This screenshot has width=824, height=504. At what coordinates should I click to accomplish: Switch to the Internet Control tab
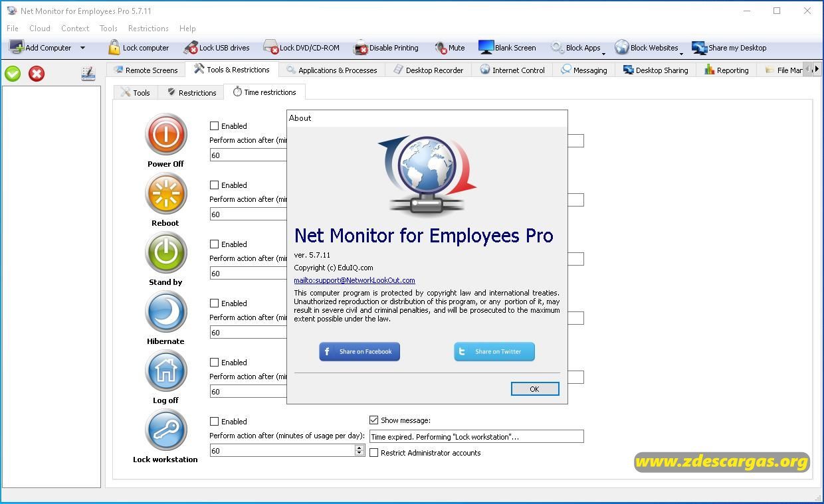coord(512,70)
